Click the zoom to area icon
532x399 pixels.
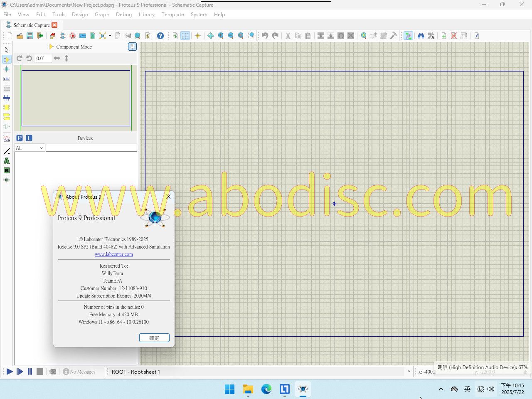pos(251,36)
